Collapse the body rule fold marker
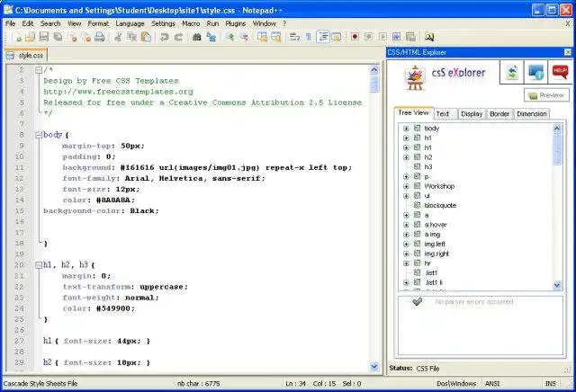Screen dimensions: 576x392 [39, 135]
